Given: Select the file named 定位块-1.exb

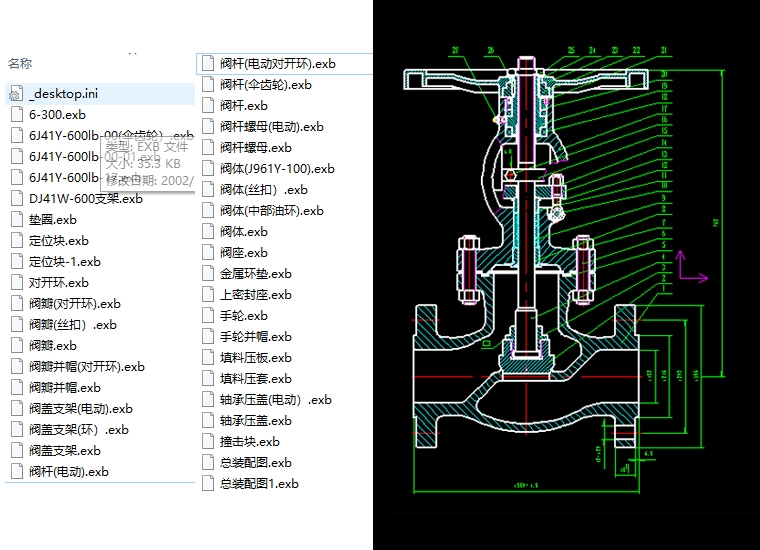Looking at the screenshot, I should point(65,262).
